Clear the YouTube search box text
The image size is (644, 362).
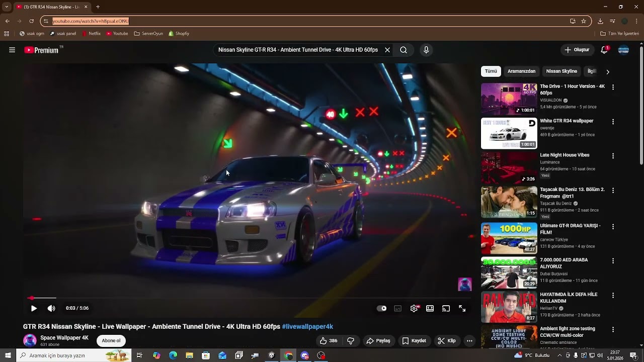coord(387,50)
